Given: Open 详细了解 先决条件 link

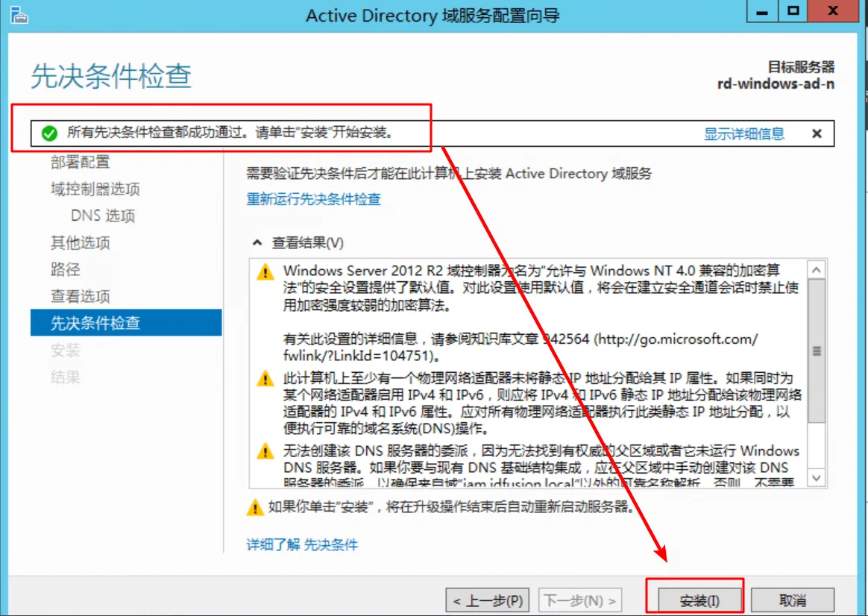Looking at the screenshot, I should point(302,544).
